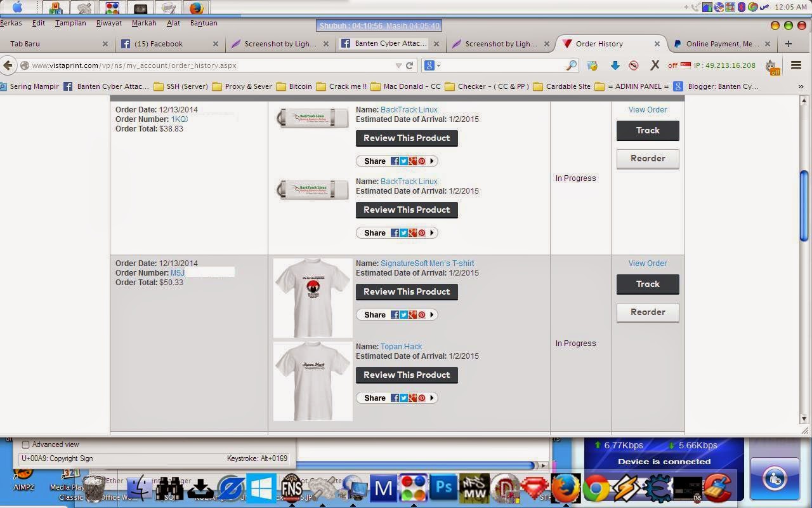This screenshot has height=508, width=812.
Task: Close the Order History tab
Action: click(x=657, y=44)
